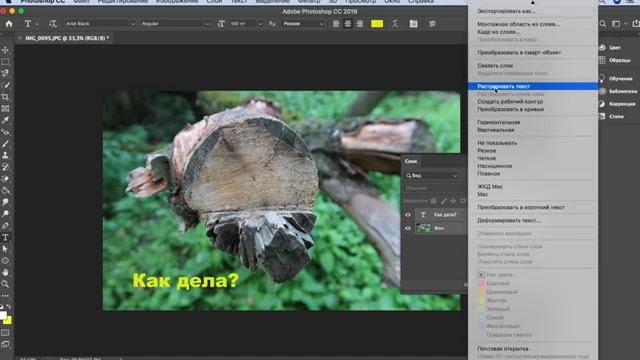Screen dimensions: 640x360
Task: Open the Цвет panel icon
Action: (602, 47)
